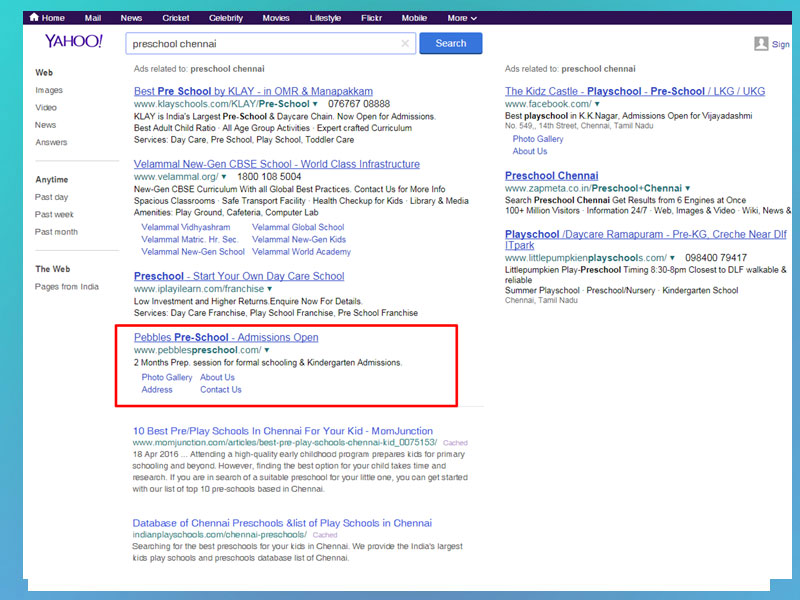
Task: Click the blue Search button
Action: [x=451, y=43]
